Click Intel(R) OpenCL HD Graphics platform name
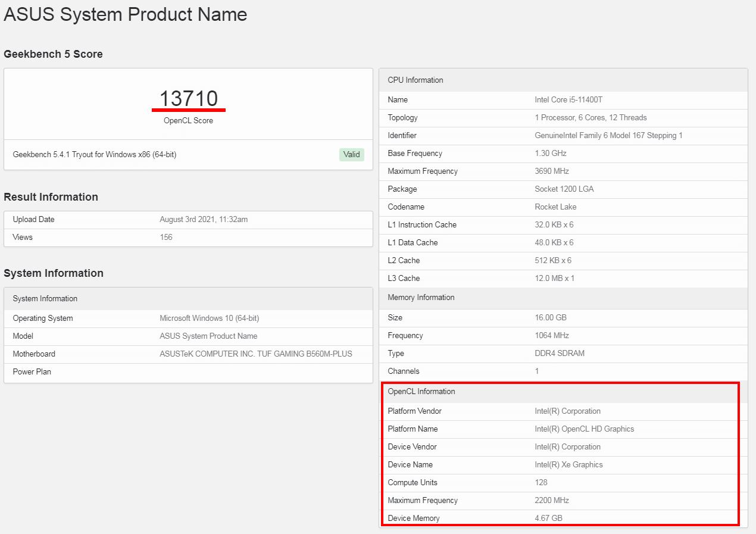756x534 pixels. point(585,429)
